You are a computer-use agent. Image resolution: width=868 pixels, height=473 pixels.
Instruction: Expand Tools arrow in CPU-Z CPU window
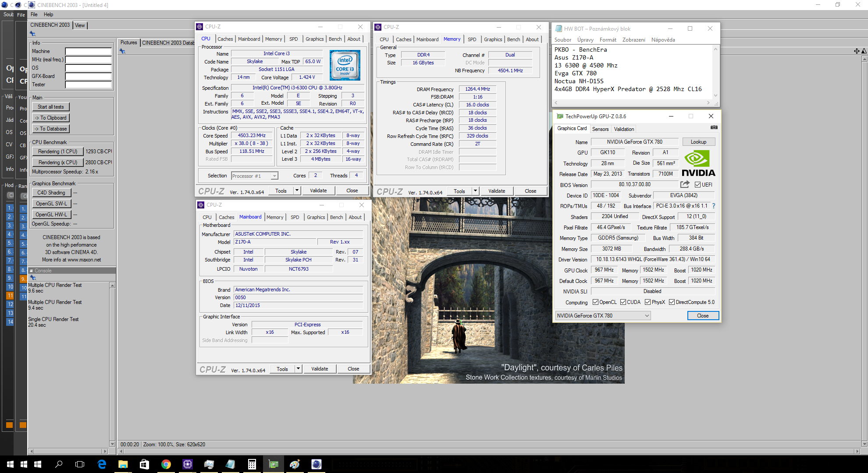click(297, 191)
